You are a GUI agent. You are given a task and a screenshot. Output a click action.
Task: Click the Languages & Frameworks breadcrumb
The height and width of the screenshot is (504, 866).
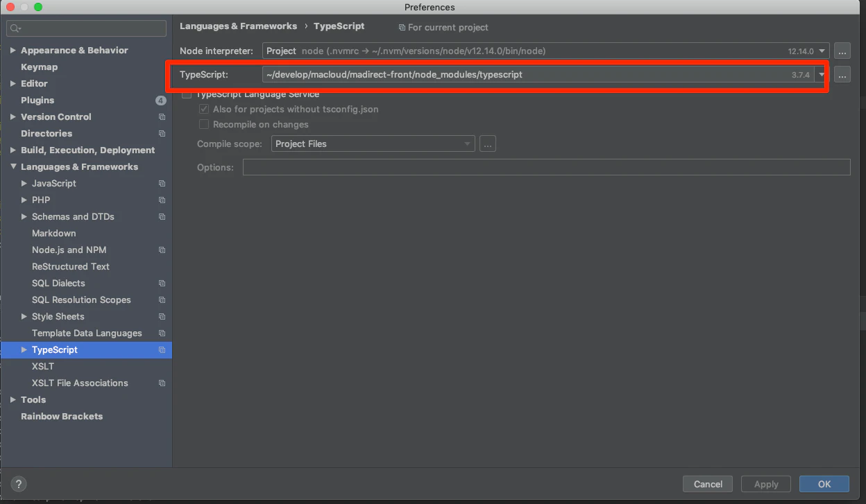[x=238, y=26]
